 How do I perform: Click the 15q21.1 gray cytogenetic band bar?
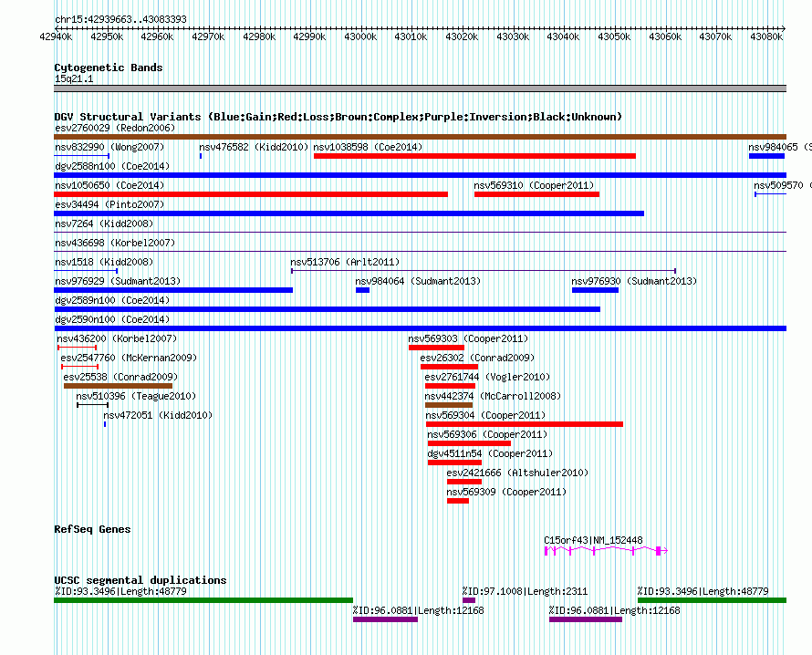click(x=420, y=88)
